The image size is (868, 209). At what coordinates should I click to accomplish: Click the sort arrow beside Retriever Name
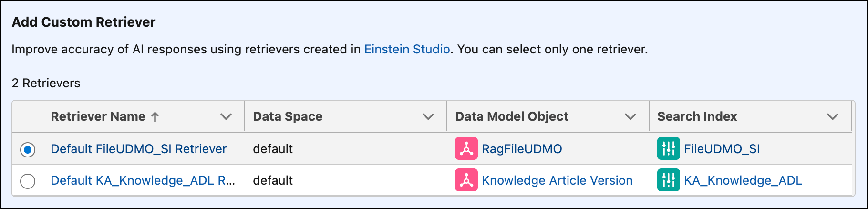tap(155, 117)
